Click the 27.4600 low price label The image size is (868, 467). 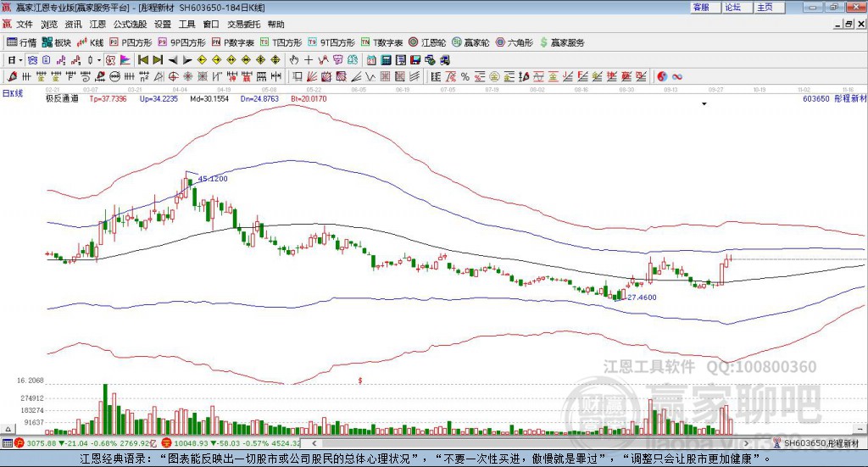coord(642,297)
